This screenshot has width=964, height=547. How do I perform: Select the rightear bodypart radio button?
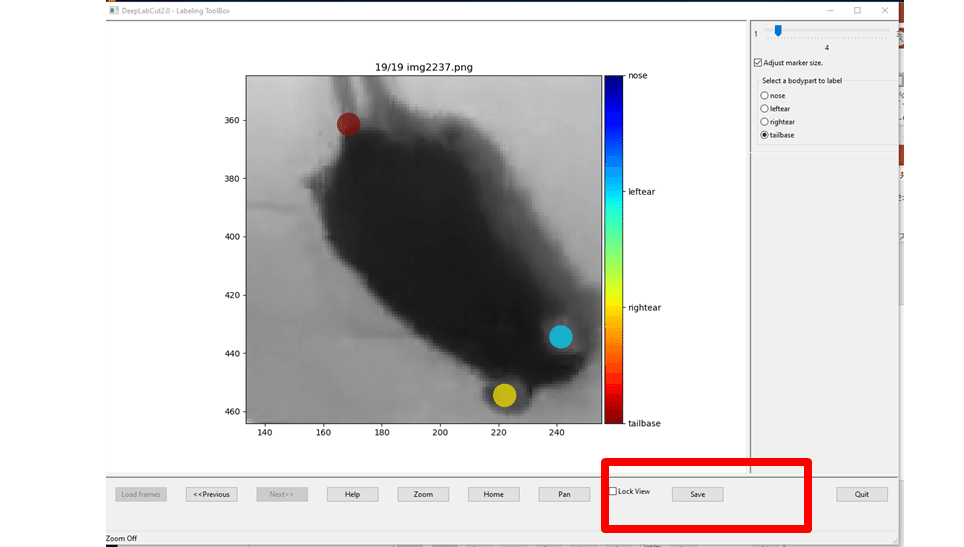pos(764,122)
